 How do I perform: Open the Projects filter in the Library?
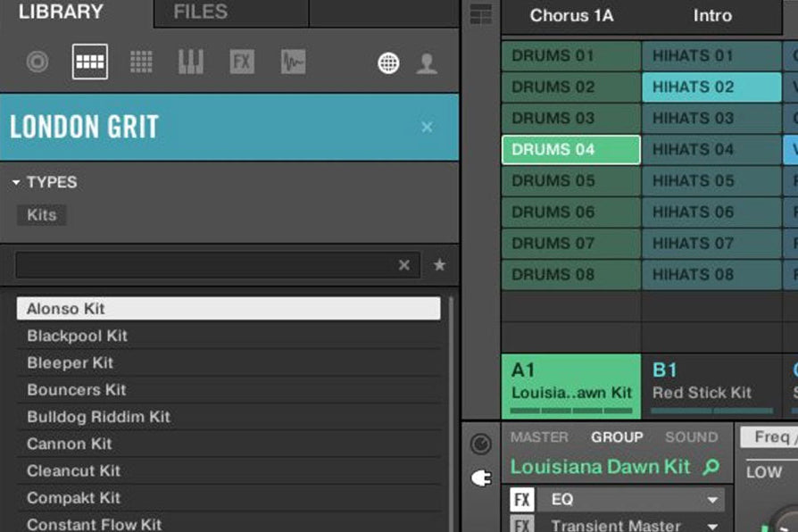37,61
